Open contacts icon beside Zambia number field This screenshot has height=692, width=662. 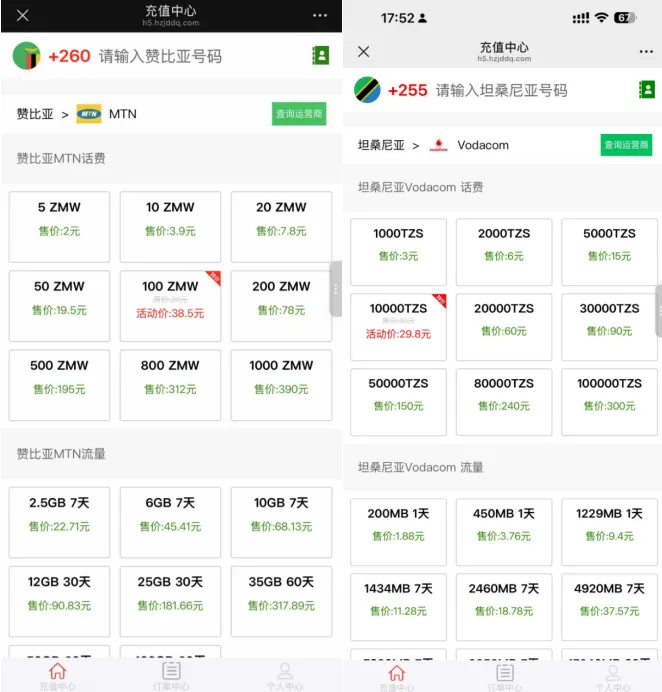321,56
